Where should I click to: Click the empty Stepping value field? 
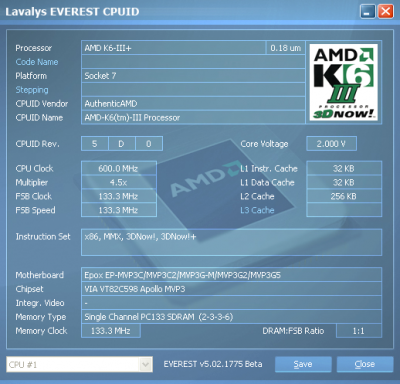(193, 90)
